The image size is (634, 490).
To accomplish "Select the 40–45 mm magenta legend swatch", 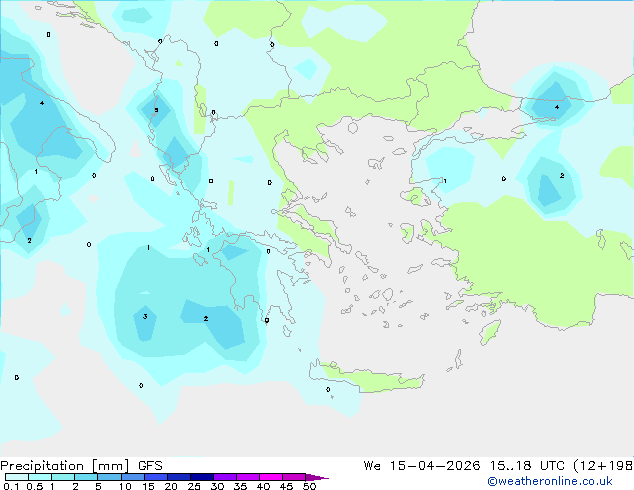I will [x=271, y=477].
